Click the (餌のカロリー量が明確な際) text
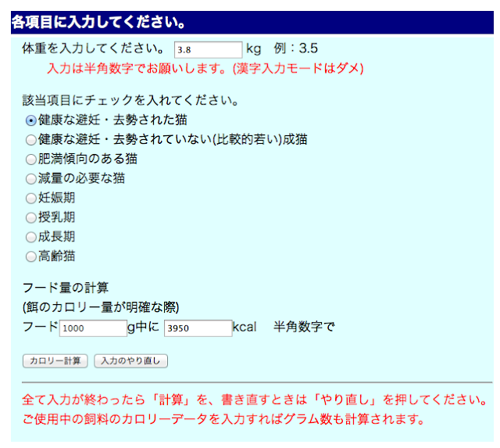Image resolution: width=500 pixels, height=448 pixels. pos(101,307)
